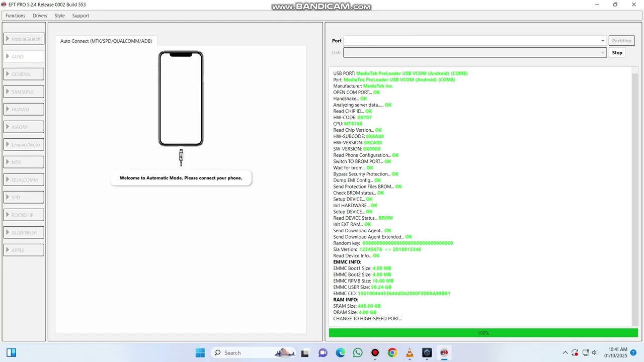Open VLC media player from the taskbar
Screen dimensions: 644x362
(x=410, y=353)
